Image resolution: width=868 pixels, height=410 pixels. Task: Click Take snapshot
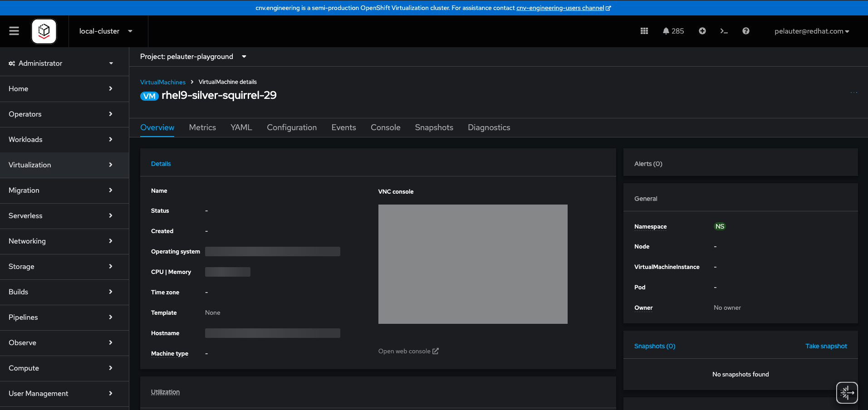point(826,346)
